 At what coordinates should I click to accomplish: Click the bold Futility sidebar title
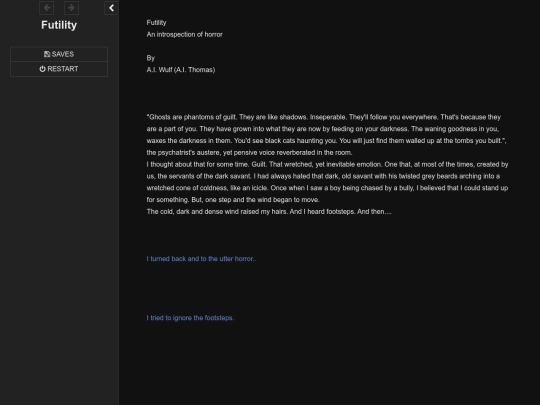tap(59, 25)
